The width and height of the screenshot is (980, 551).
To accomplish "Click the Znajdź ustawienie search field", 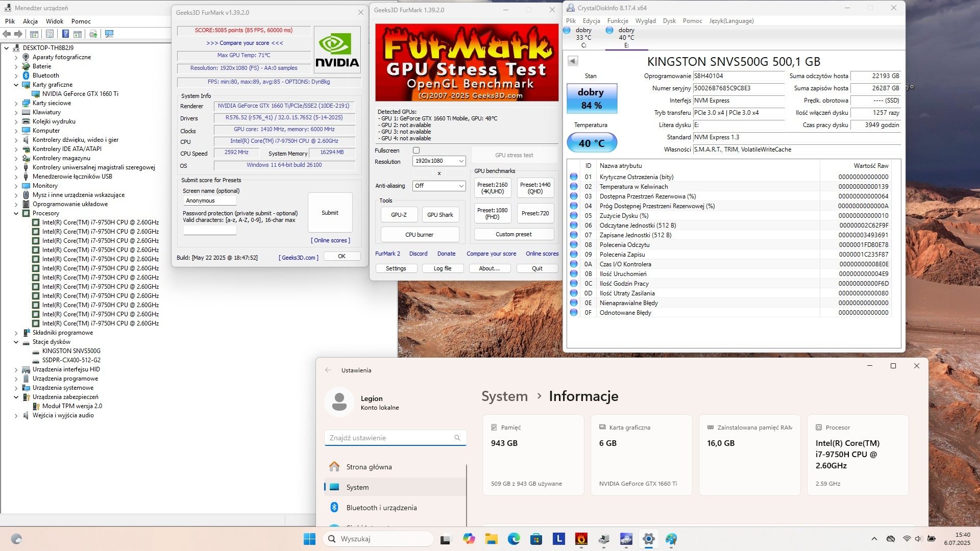I will pyautogui.click(x=395, y=438).
